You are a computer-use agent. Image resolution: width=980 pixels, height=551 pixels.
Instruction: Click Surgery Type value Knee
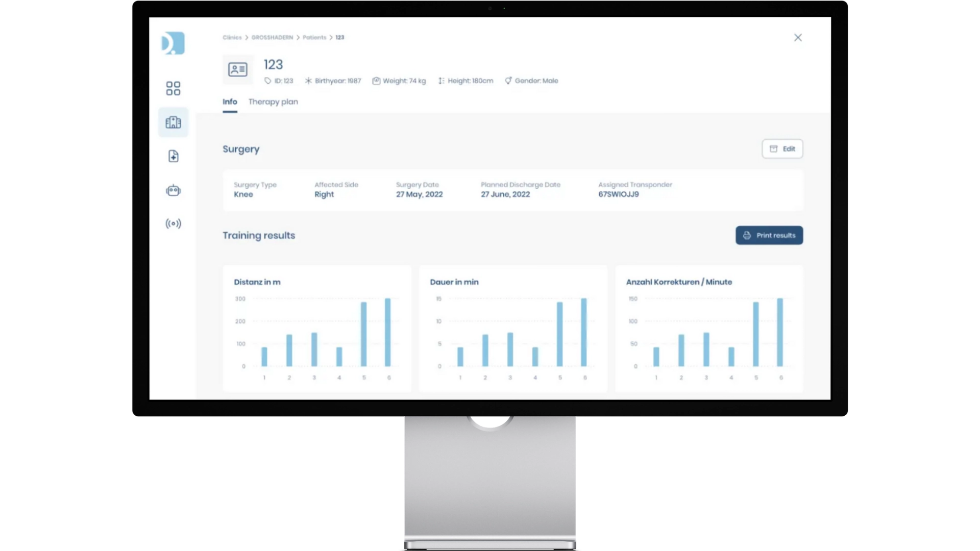[x=243, y=194]
